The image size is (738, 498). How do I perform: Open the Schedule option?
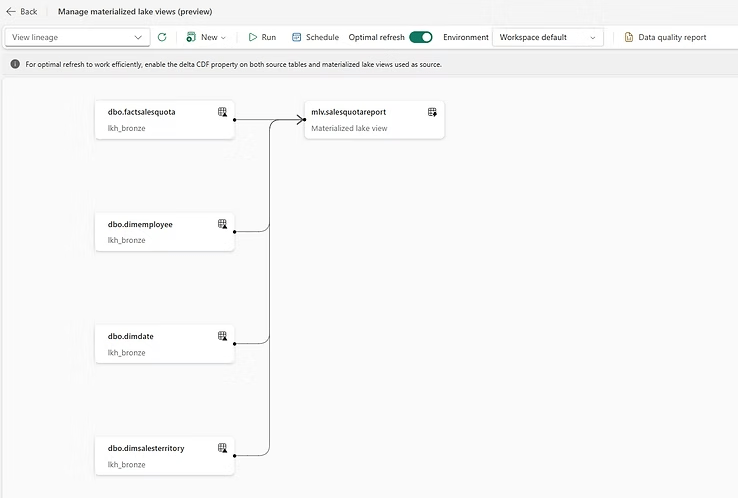coord(315,37)
